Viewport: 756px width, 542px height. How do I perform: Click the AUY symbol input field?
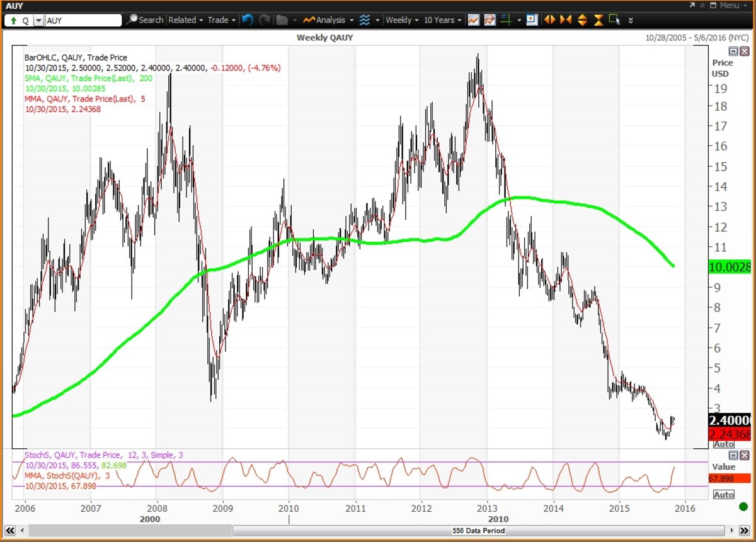[83, 20]
